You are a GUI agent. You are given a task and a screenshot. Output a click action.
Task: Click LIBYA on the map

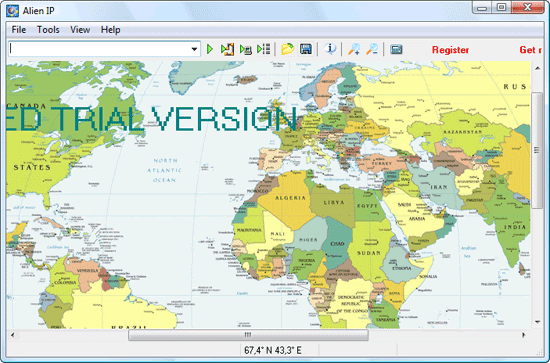click(334, 202)
